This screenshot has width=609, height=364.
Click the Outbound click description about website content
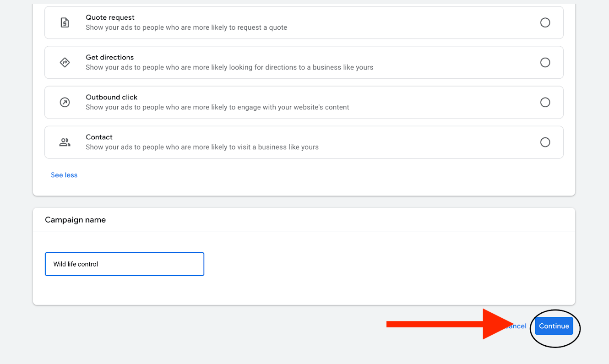[217, 107]
